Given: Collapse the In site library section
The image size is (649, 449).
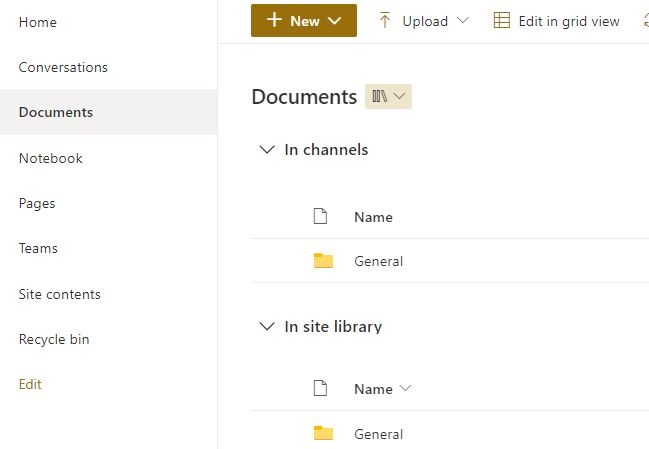Looking at the screenshot, I should pos(267,327).
